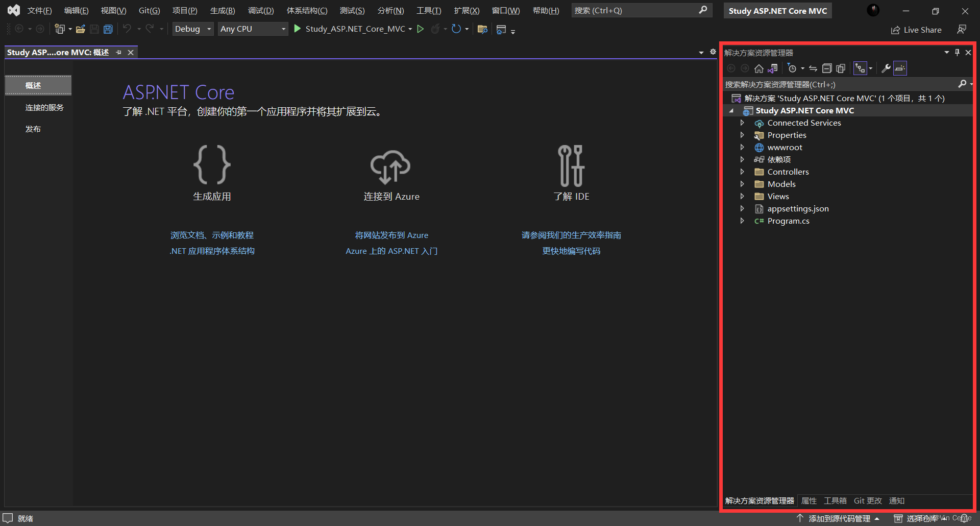
Task: Open the Debug configuration dropdown
Action: pos(193,29)
